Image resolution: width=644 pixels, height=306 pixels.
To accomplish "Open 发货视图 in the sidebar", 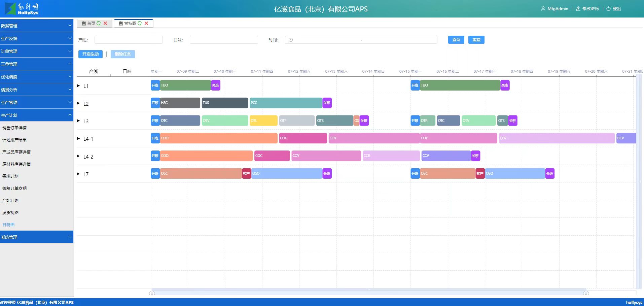I will tap(10, 213).
